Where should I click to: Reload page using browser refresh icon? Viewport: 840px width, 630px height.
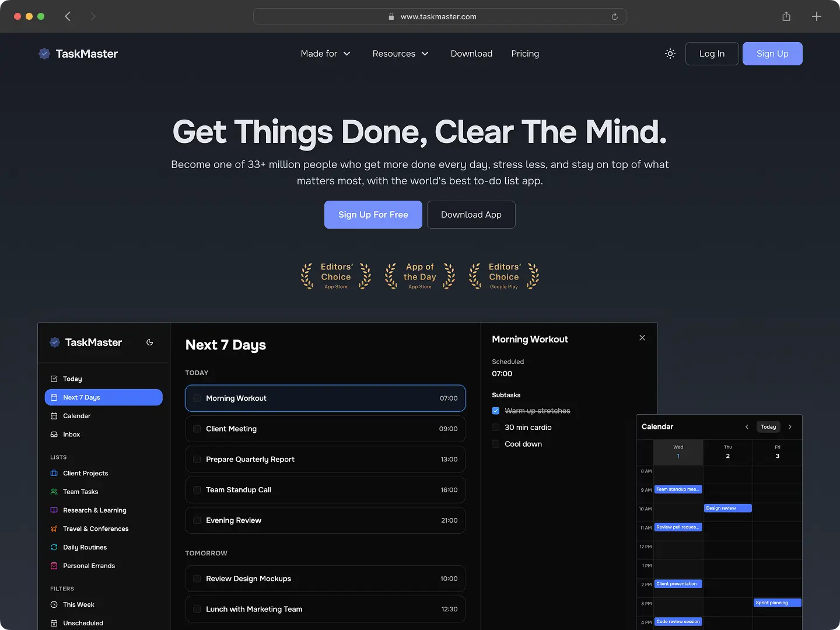point(614,16)
